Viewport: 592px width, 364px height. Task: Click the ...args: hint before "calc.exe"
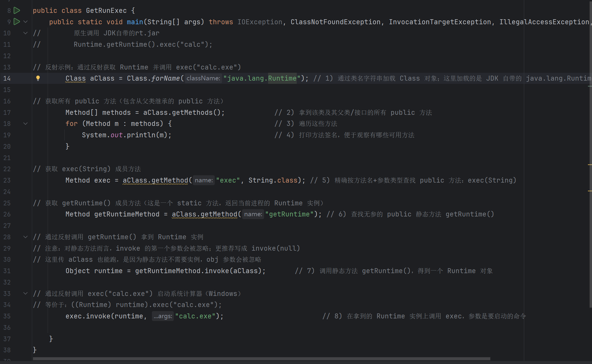point(163,316)
